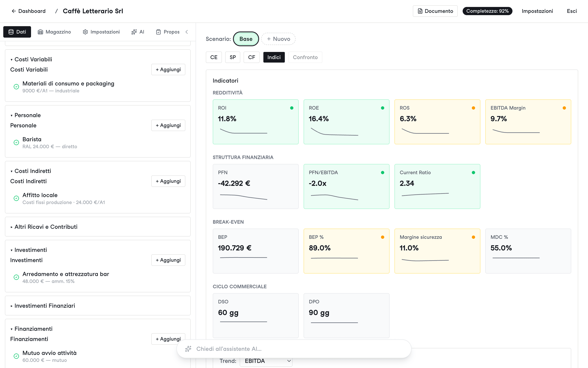Click the clipboard icon beside Propos tab
The image size is (588, 368).
pos(158,32)
